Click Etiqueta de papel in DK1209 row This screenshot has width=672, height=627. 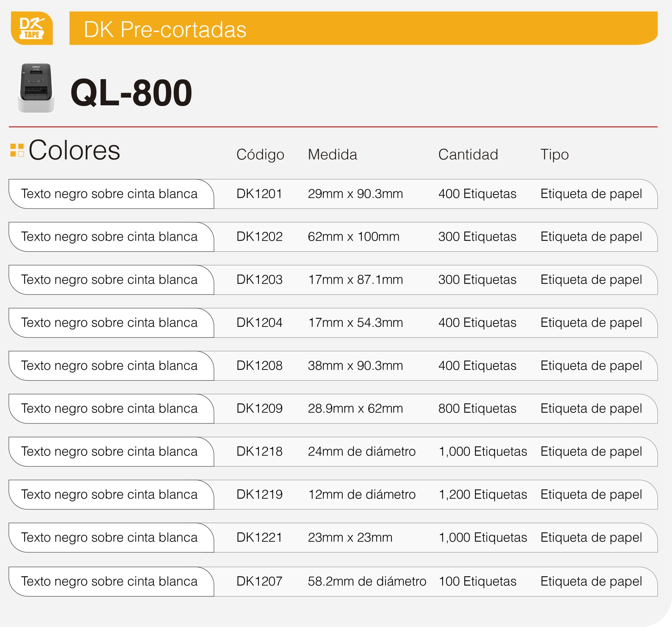(x=591, y=409)
